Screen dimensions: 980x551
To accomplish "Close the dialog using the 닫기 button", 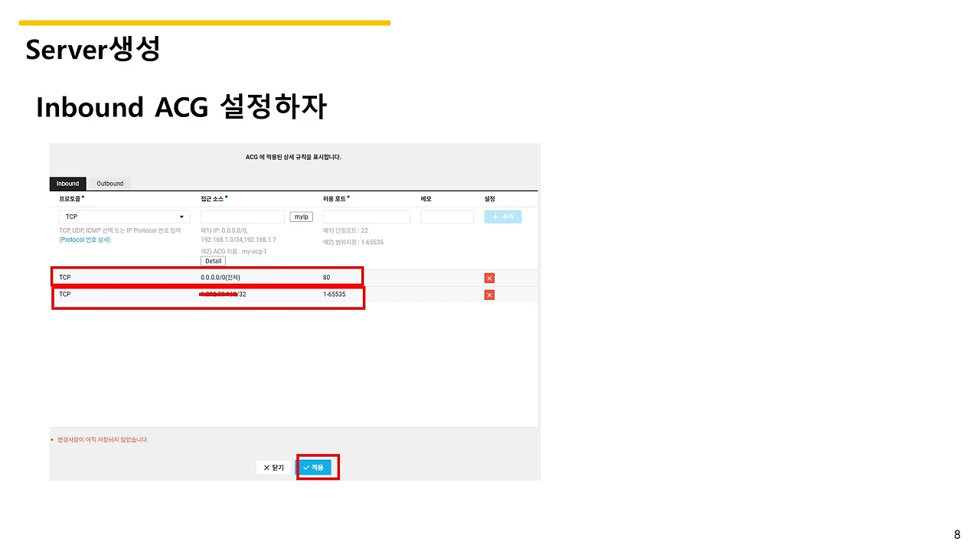I will (x=273, y=467).
